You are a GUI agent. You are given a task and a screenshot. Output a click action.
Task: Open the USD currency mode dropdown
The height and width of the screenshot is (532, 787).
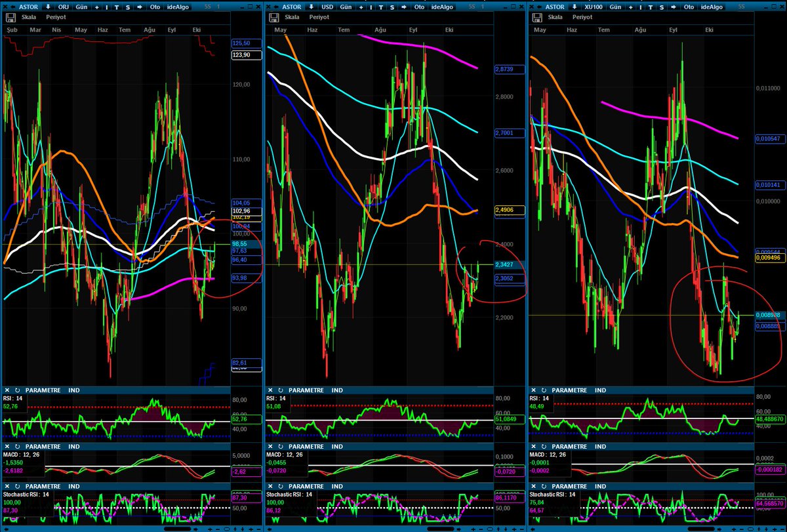[326, 7]
